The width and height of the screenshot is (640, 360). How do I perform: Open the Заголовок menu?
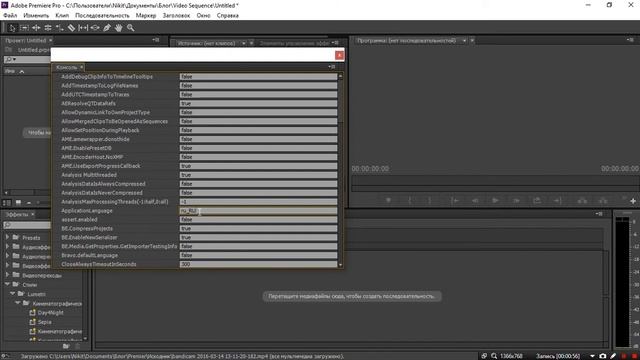tap(176, 16)
